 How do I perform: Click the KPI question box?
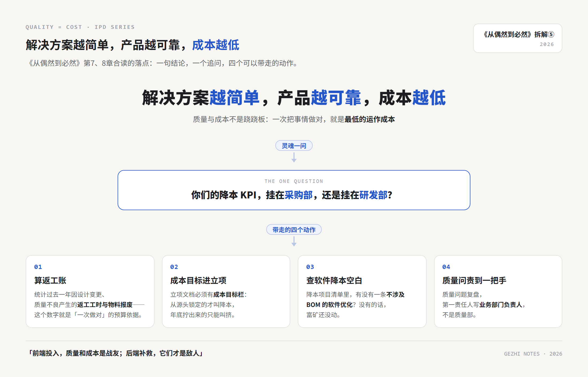[x=294, y=190]
